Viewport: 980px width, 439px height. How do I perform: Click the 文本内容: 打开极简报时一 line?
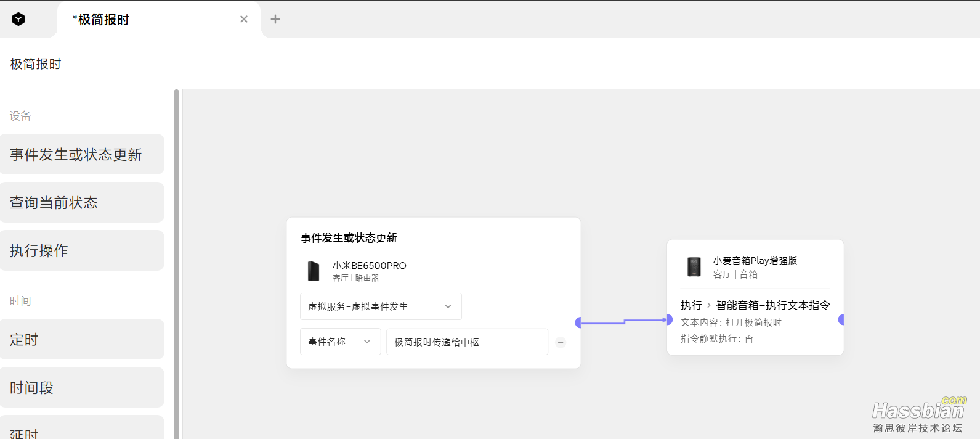736,322
